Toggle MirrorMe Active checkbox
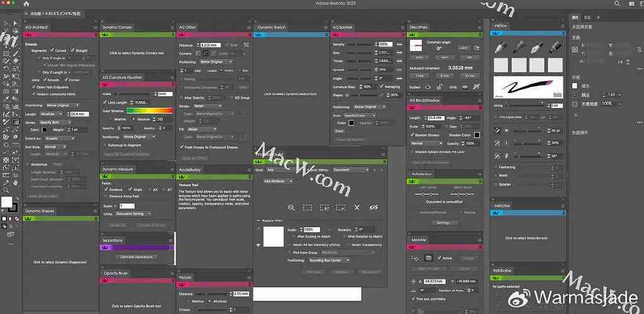The width and height of the screenshot is (644, 314). (x=440, y=258)
